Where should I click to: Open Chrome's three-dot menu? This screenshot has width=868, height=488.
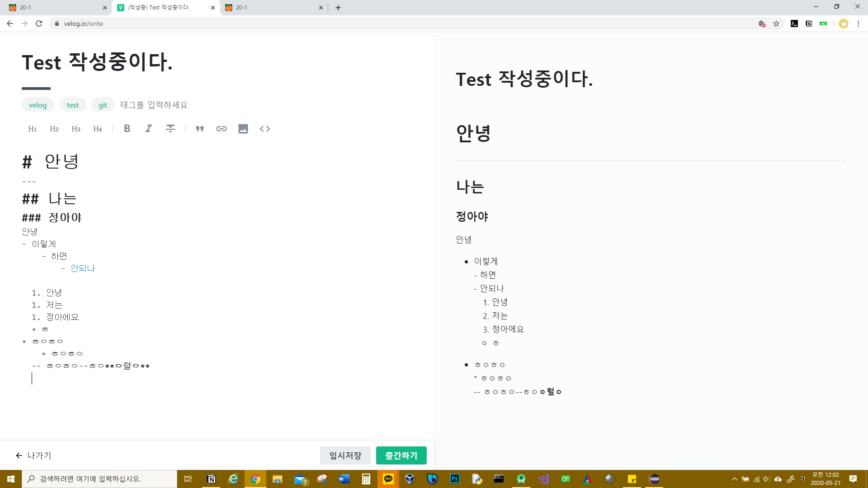pos(858,23)
